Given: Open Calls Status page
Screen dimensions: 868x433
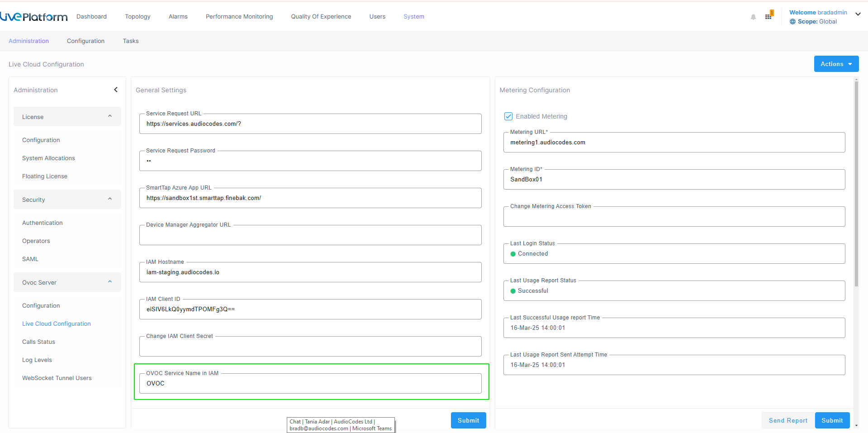Looking at the screenshot, I should (38, 342).
